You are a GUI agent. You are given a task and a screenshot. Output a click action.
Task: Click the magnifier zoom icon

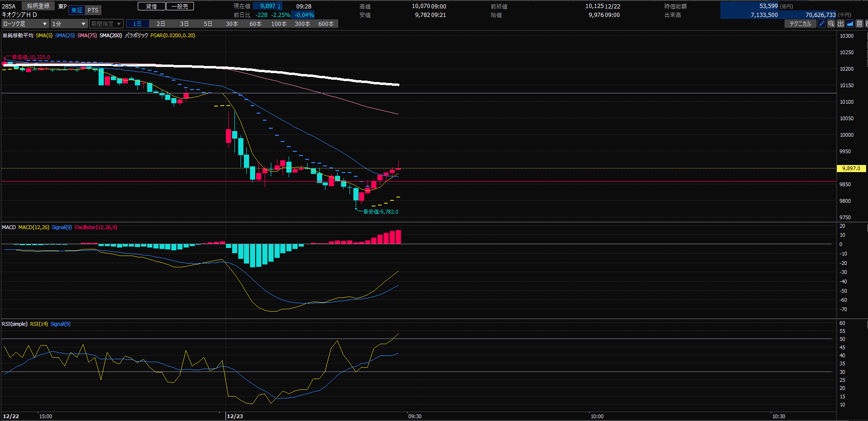pyautogui.click(x=831, y=24)
